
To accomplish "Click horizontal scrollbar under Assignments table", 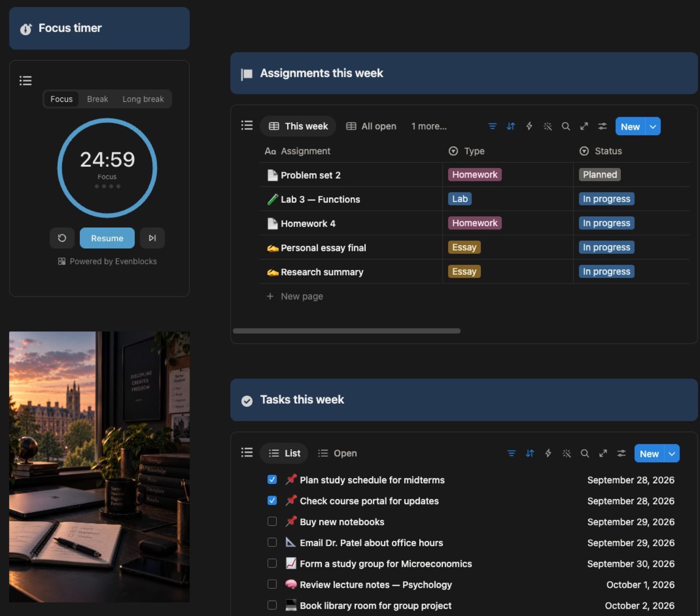I will coord(346,331).
